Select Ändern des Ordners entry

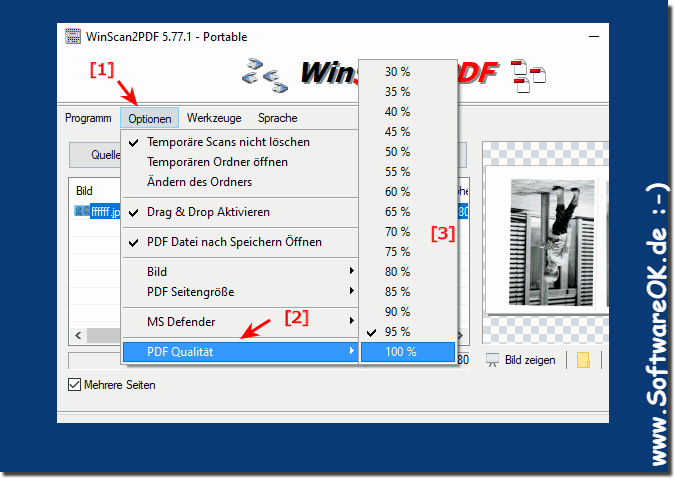tap(240, 182)
